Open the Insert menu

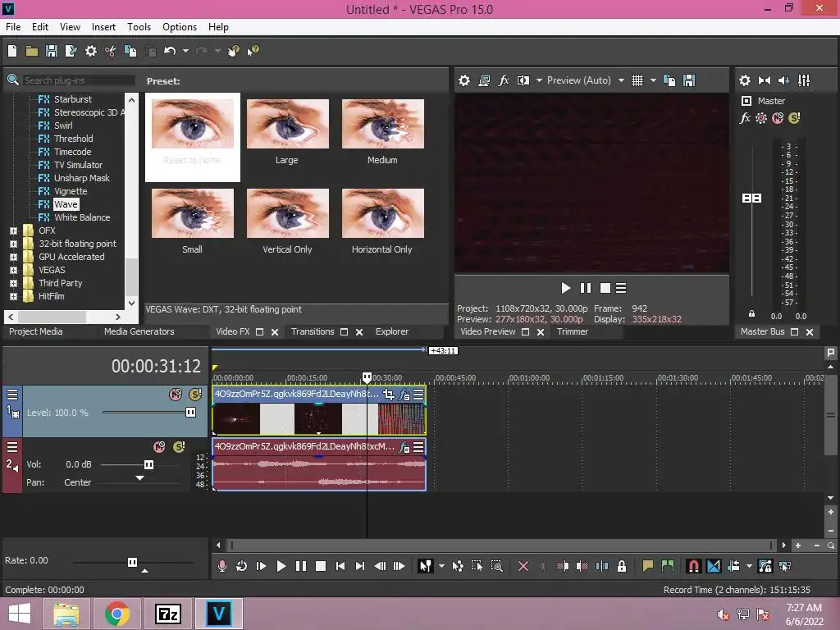point(103,27)
